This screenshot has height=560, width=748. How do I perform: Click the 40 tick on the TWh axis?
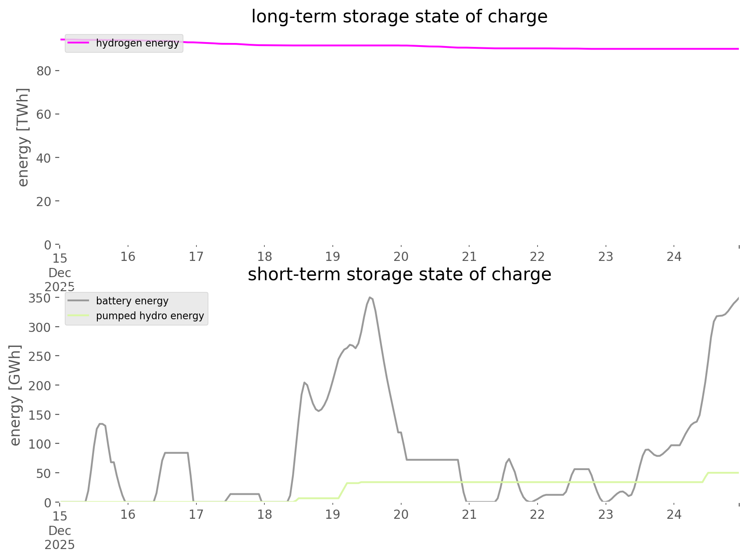(x=44, y=158)
